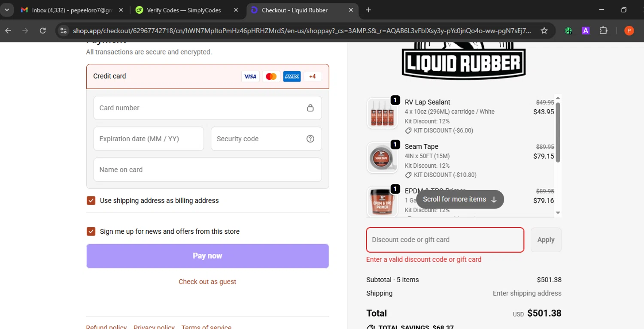Uncheck Sign me up for news and offers
The width and height of the screenshot is (644, 329).
click(x=91, y=231)
